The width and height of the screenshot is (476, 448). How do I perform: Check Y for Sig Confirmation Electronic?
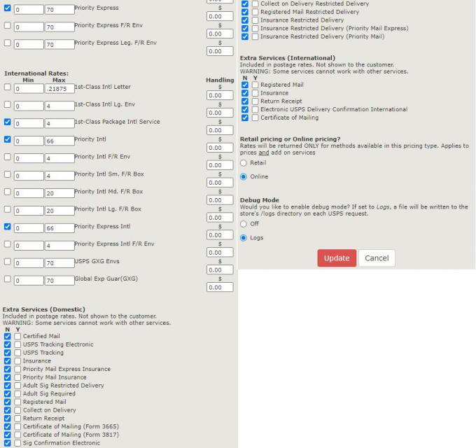tap(17, 443)
